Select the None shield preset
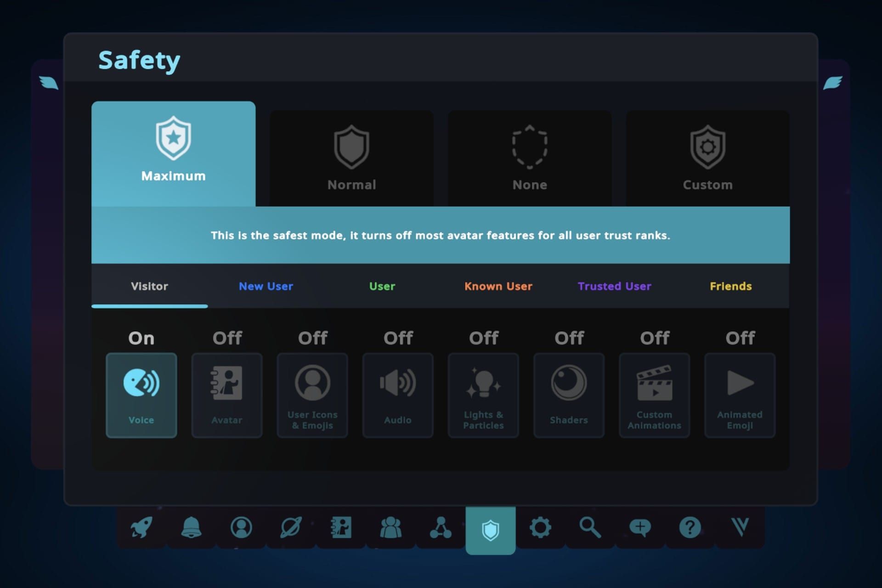The width and height of the screenshot is (882, 588). [x=530, y=156]
